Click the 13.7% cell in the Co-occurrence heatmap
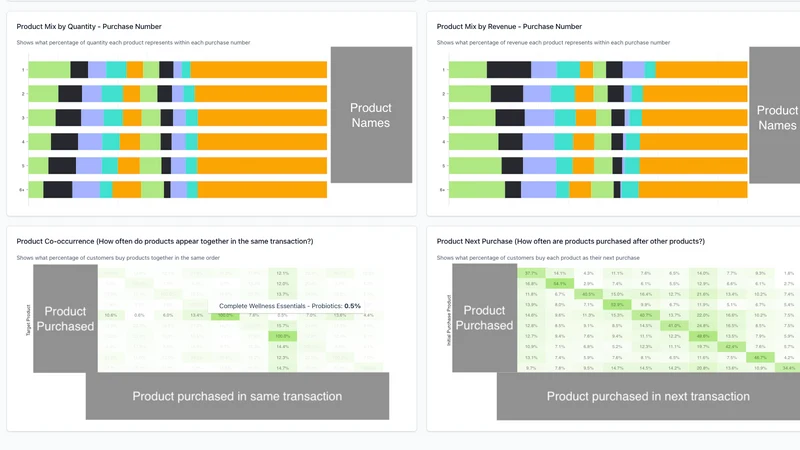The image size is (800, 450). click(282, 294)
